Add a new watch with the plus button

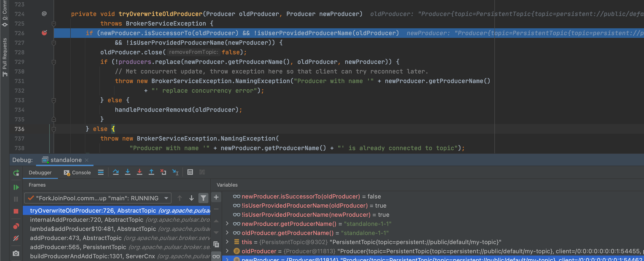(x=216, y=198)
